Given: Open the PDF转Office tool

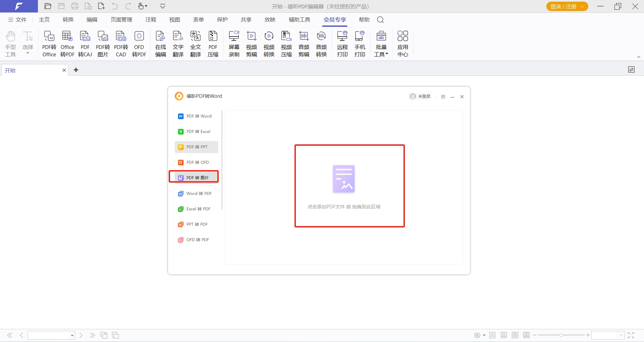Looking at the screenshot, I should click(x=49, y=44).
